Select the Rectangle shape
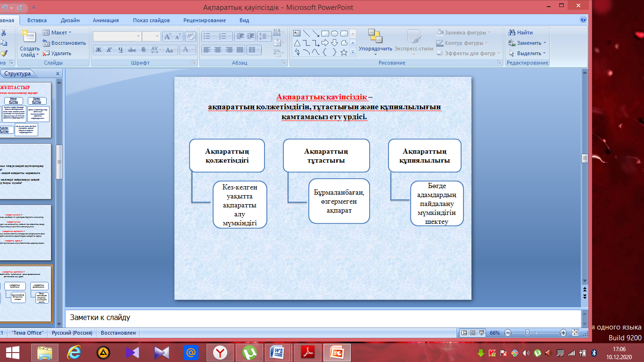 325,33
